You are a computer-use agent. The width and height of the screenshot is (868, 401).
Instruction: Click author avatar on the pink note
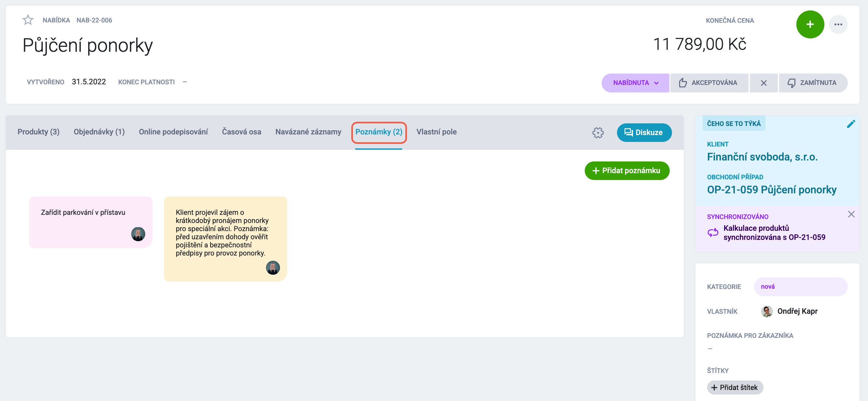pos(138,234)
